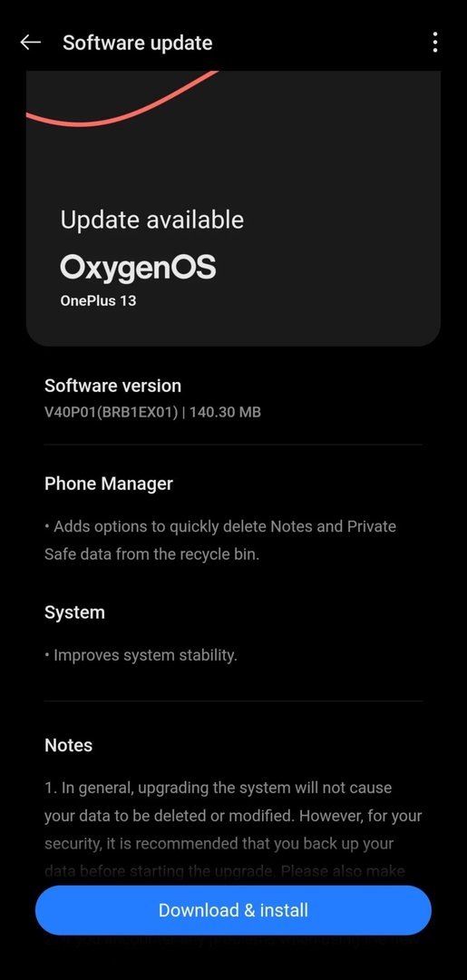Click the Phone Manager section heading
467x980 pixels.
[x=109, y=484]
